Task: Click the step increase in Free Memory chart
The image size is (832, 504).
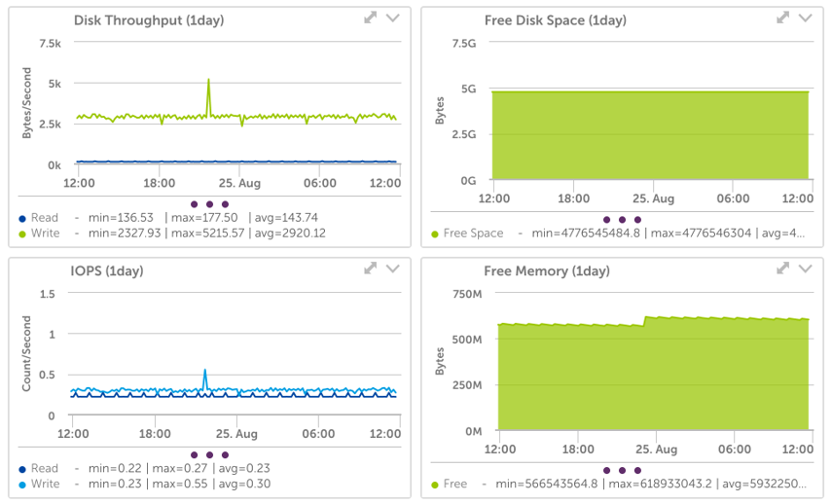Action: [x=644, y=321]
